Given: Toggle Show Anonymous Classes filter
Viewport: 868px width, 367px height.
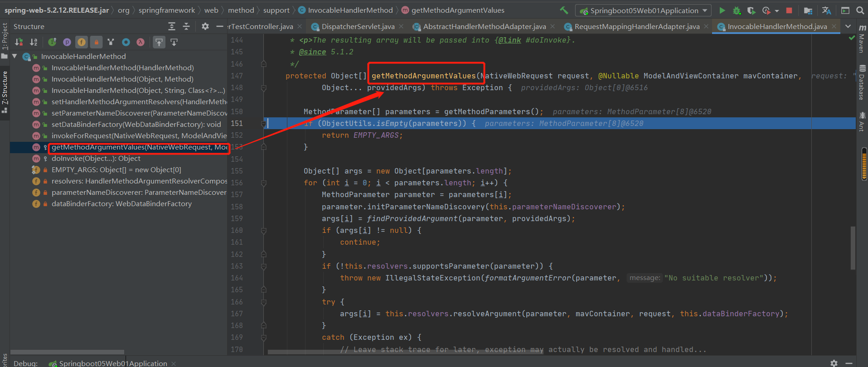Looking at the screenshot, I should [126, 42].
